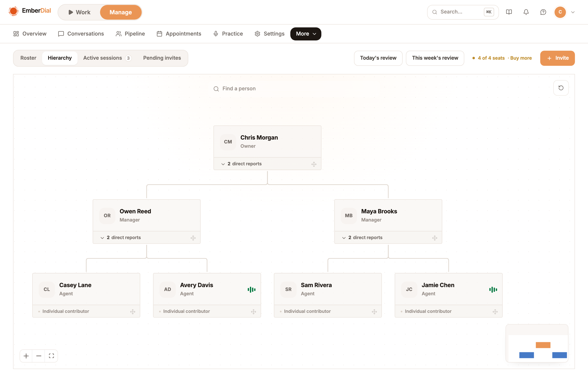
Task: Switch to Work mode
Action: (x=79, y=12)
